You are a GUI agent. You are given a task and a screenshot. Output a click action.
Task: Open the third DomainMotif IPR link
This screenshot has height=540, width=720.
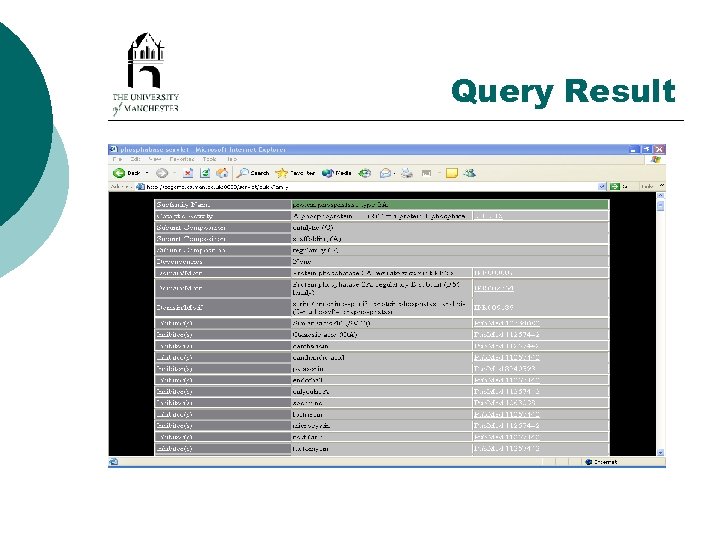(x=494, y=307)
